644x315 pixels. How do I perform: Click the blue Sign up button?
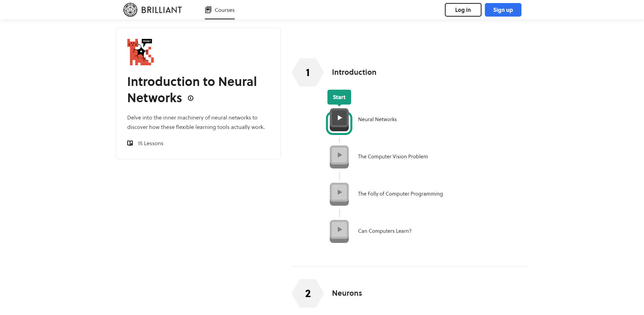[x=502, y=10]
